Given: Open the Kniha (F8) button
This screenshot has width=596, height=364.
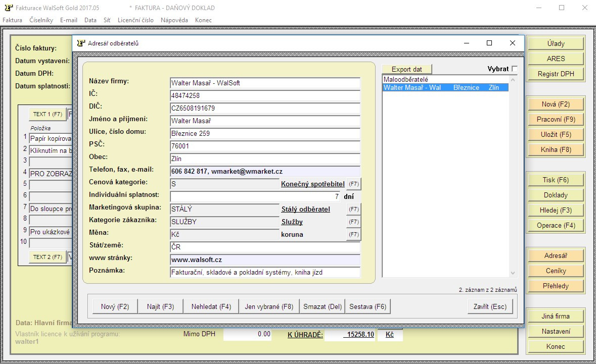Looking at the screenshot, I should [556, 150].
